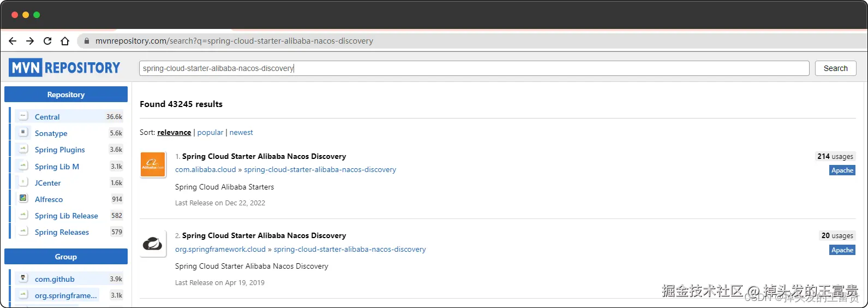868x308 pixels.
Task: Click the com.github group icon
Action: click(23, 279)
